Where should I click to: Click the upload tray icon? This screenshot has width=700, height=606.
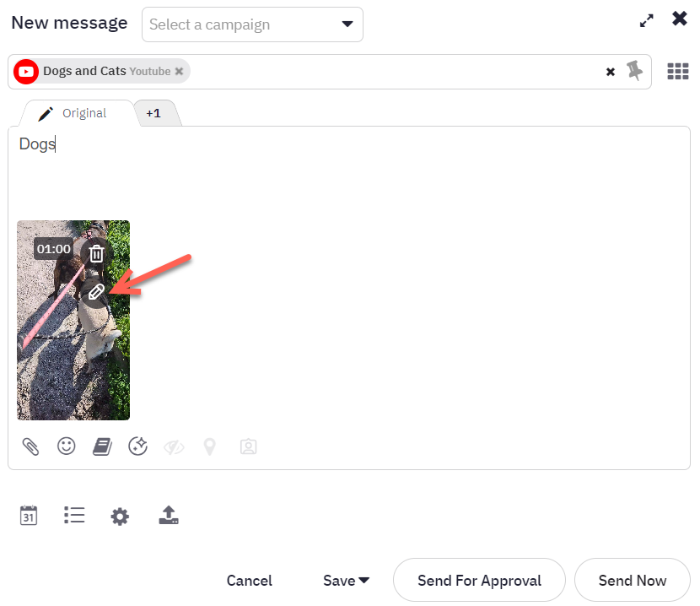pos(169,515)
